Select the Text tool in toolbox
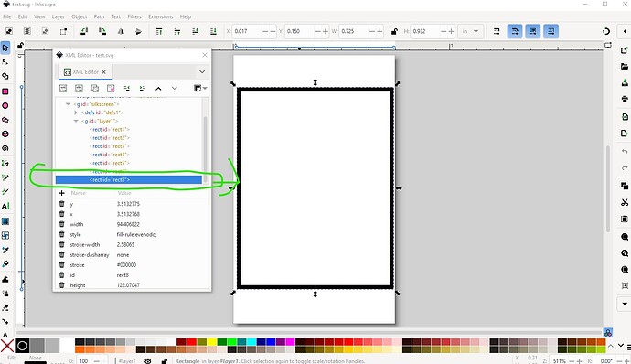This screenshot has width=631, height=364. point(5,206)
